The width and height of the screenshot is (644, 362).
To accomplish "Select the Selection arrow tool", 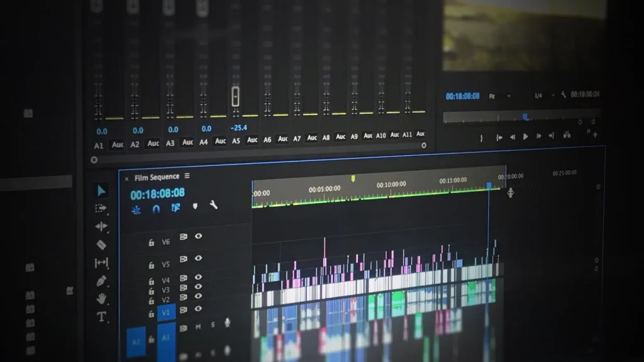I will tap(101, 190).
